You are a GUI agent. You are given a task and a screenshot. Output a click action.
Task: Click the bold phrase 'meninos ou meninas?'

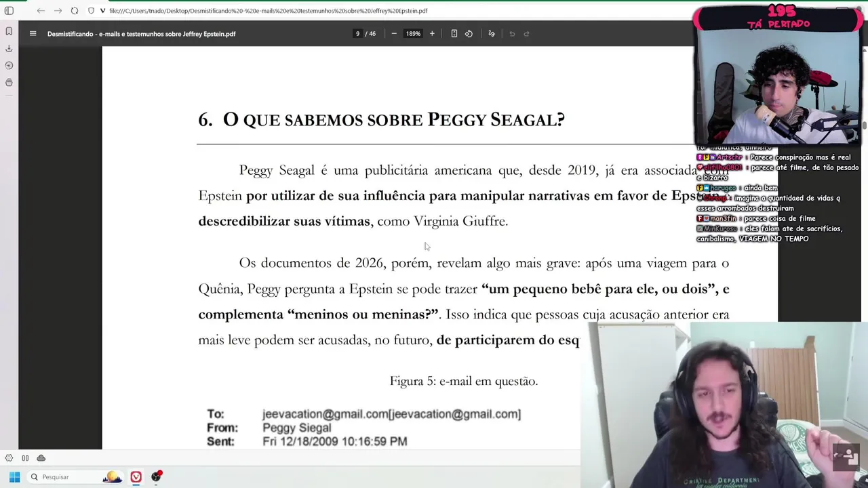[363, 314]
